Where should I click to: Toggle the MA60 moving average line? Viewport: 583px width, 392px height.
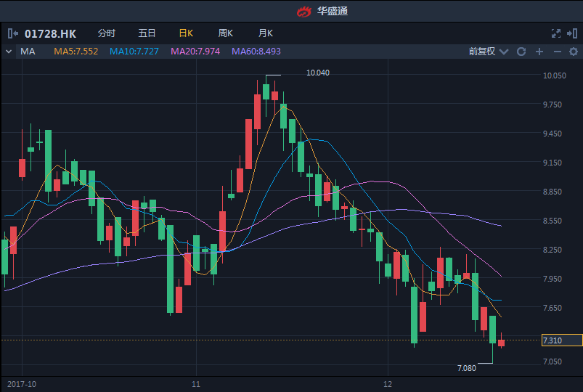pyautogui.click(x=256, y=52)
